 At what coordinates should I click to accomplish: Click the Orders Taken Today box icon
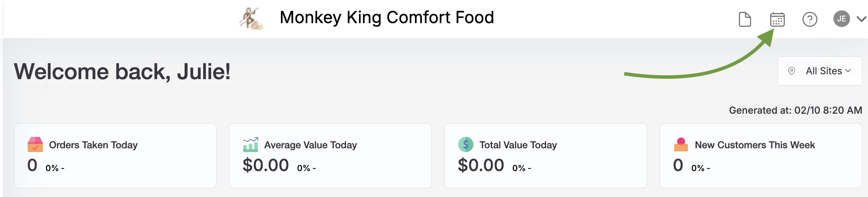pos(35,144)
